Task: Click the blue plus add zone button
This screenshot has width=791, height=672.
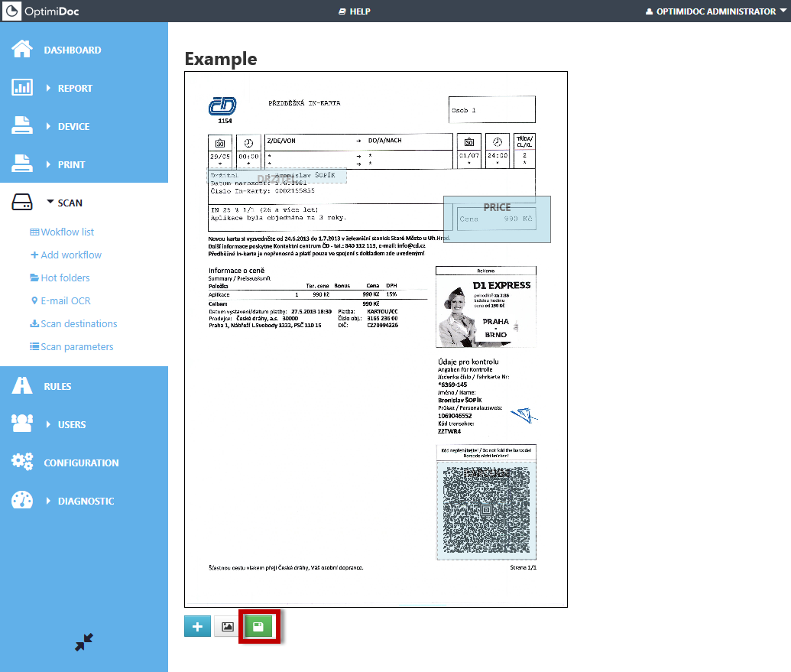Action: click(197, 627)
